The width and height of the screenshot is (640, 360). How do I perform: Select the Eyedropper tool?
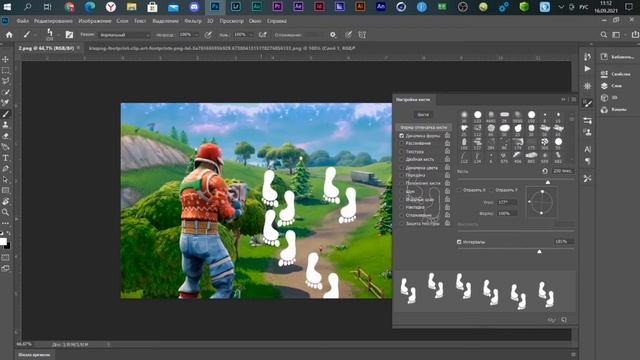[x=5, y=103]
